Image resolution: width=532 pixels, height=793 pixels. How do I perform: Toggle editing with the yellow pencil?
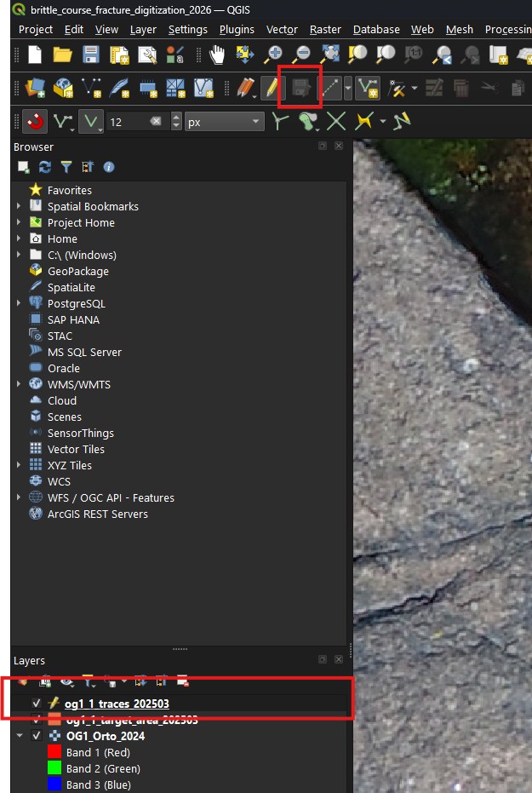pyautogui.click(x=272, y=88)
